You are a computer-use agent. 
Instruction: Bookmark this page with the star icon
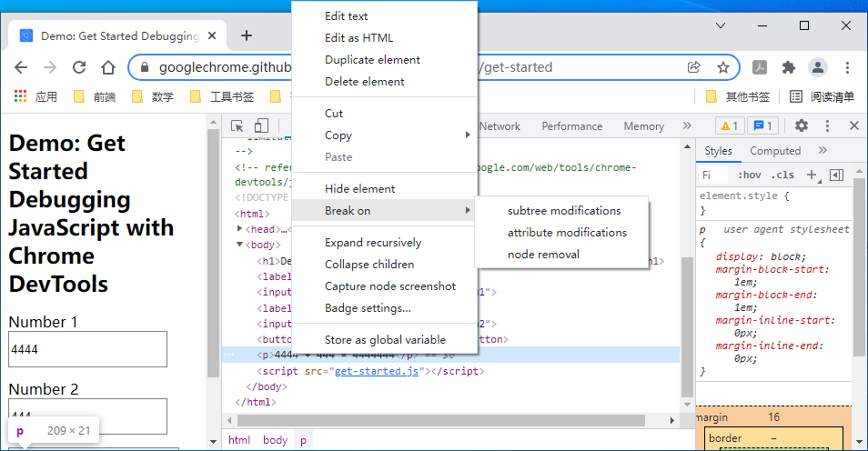(723, 67)
